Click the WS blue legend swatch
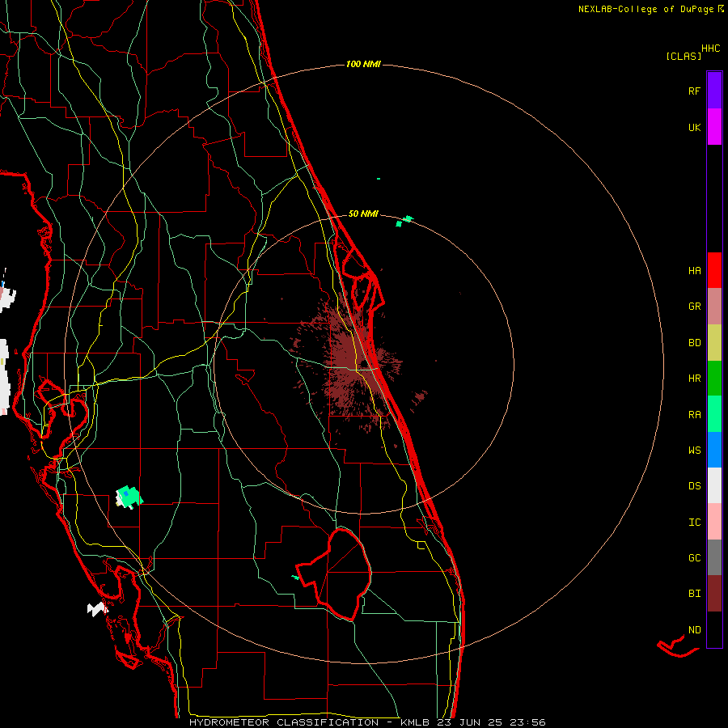 pos(714,450)
